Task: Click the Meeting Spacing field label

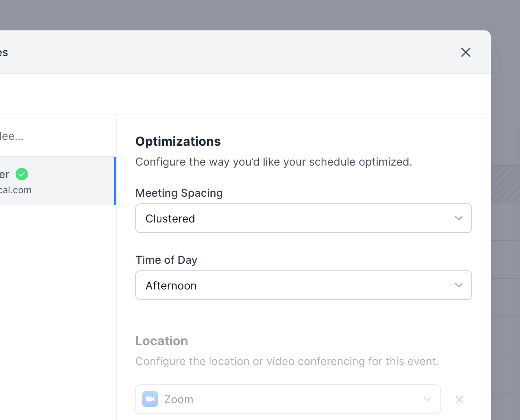Action: pyautogui.click(x=179, y=193)
